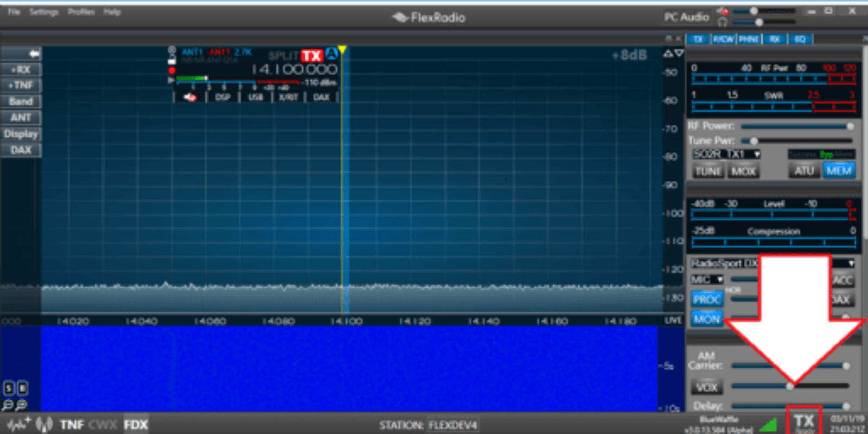
Task: Open the SO2R TX1 profile dropdown
Action: (726, 155)
